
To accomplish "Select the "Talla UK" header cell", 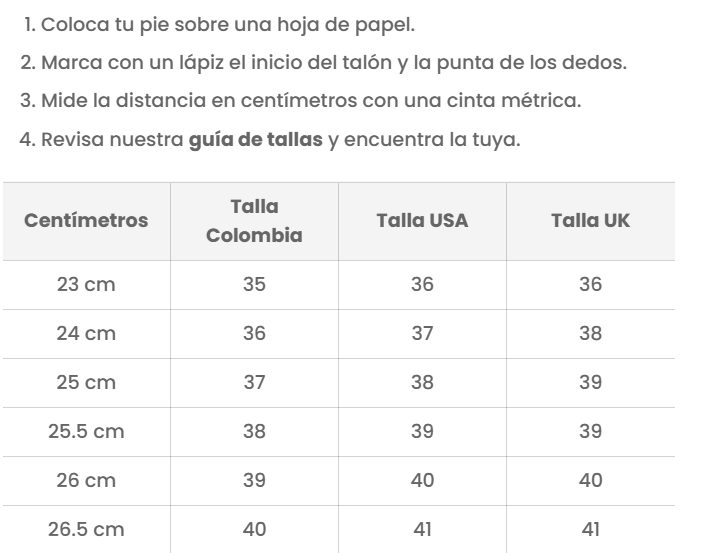I will (x=590, y=221).
